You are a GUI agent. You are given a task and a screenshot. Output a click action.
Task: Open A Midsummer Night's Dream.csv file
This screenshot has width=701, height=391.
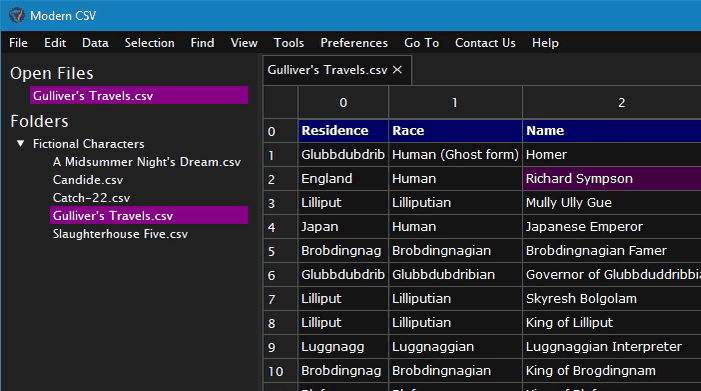147,162
